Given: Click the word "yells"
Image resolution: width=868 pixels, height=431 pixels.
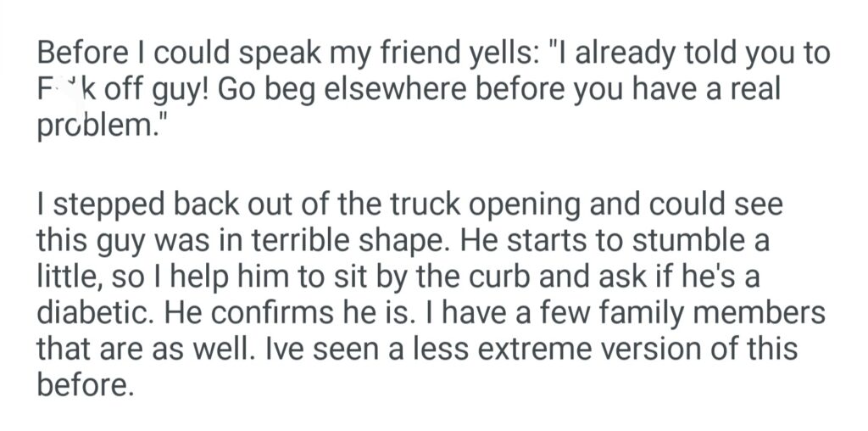Looking at the screenshot, I should pyautogui.click(x=503, y=55).
